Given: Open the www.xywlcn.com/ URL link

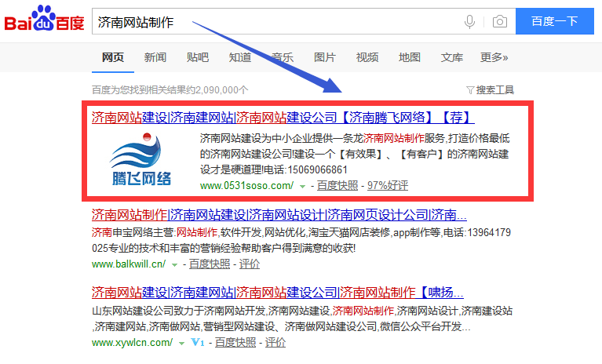Looking at the screenshot, I should pos(132,343).
